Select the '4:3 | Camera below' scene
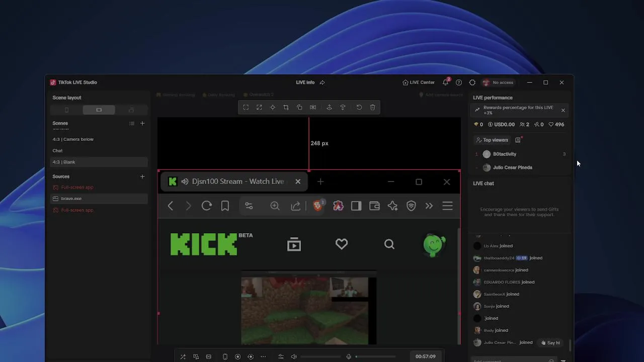The width and height of the screenshot is (644, 362). tap(99, 139)
